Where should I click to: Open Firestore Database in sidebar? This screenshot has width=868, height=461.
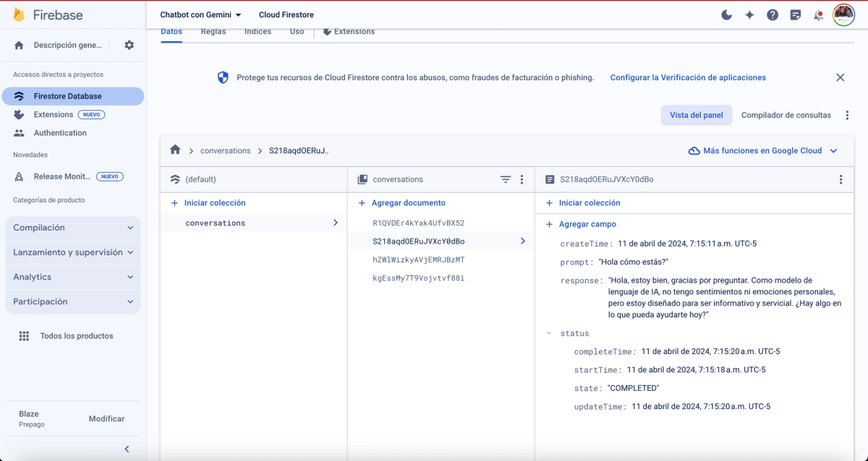tap(73, 96)
